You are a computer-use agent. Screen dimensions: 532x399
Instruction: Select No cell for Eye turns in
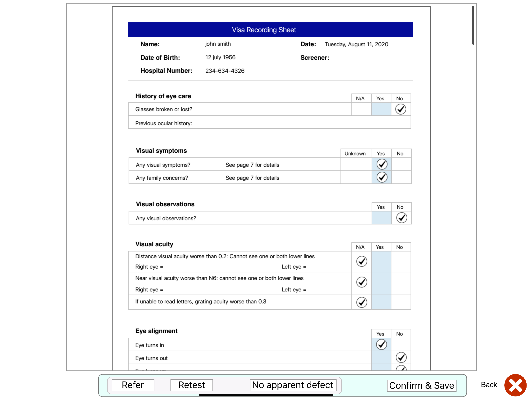[401, 345]
